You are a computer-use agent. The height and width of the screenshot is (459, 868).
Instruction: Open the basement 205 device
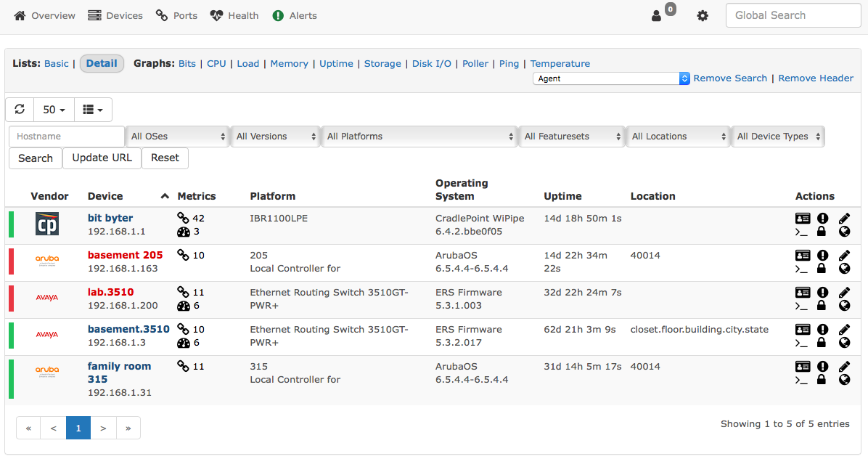coord(125,255)
